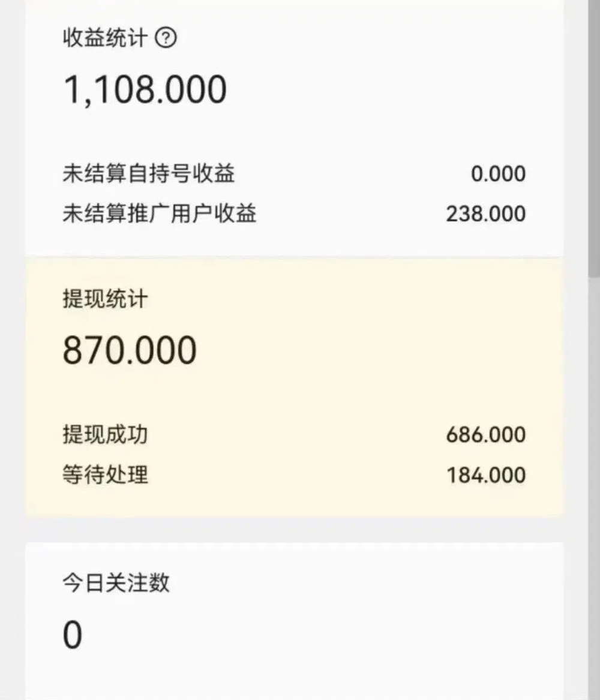Open the 收益统计 section heading
This screenshot has width=600, height=700.
click(105, 38)
